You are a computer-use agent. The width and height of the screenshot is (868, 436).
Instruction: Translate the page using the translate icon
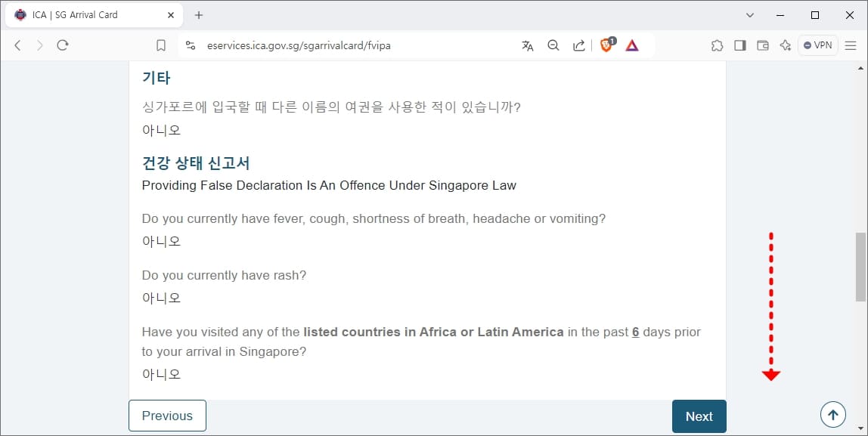527,45
